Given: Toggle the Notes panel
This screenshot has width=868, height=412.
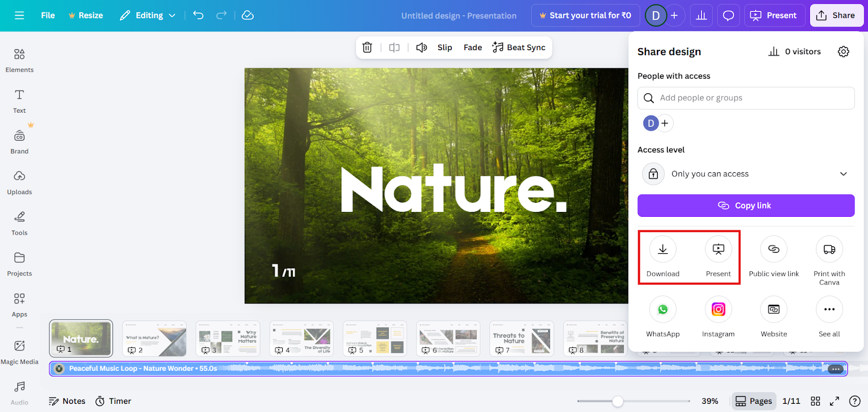Looking at the screenshot, I should [x=67, y=401].
